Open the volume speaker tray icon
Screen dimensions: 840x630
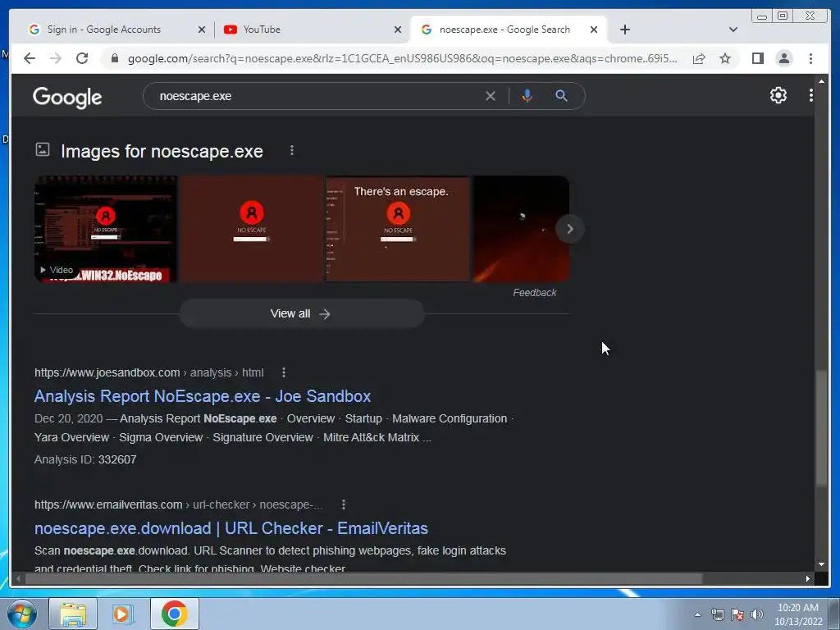coord(756,614)
